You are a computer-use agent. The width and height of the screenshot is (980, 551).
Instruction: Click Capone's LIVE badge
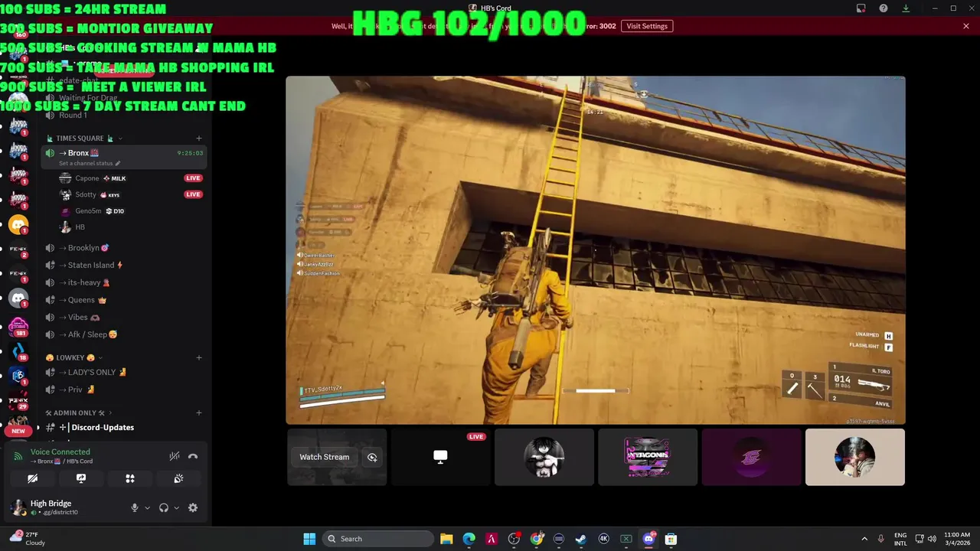(193, 178)
